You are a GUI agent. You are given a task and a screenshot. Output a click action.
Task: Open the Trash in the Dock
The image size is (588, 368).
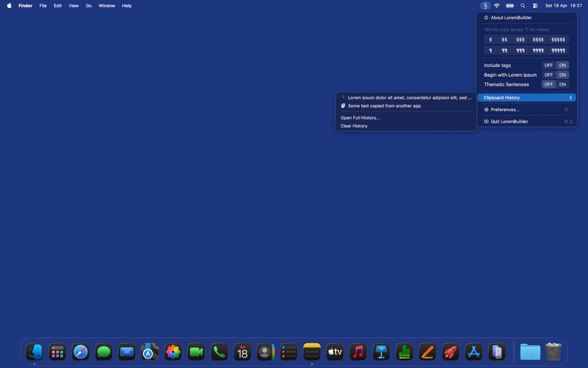click(553, 351)
